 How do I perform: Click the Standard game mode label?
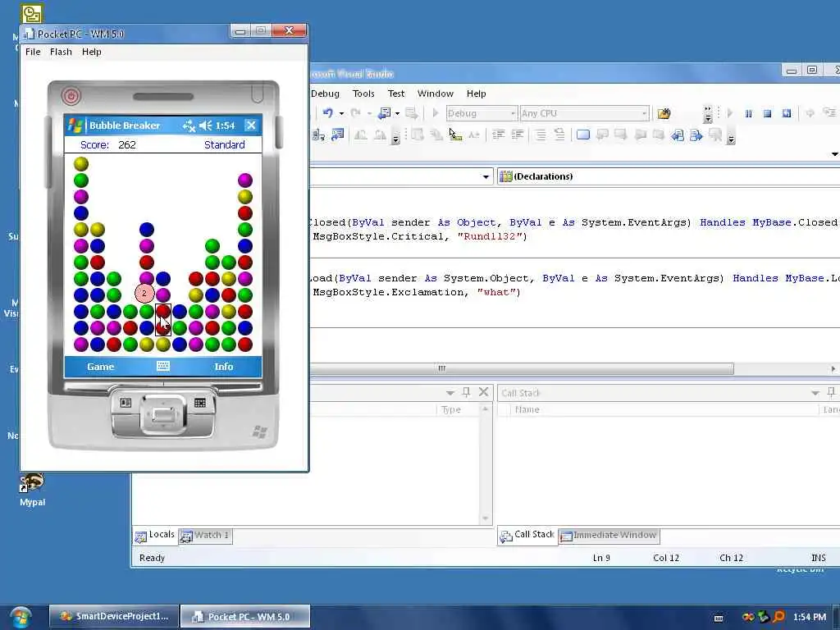225,144
